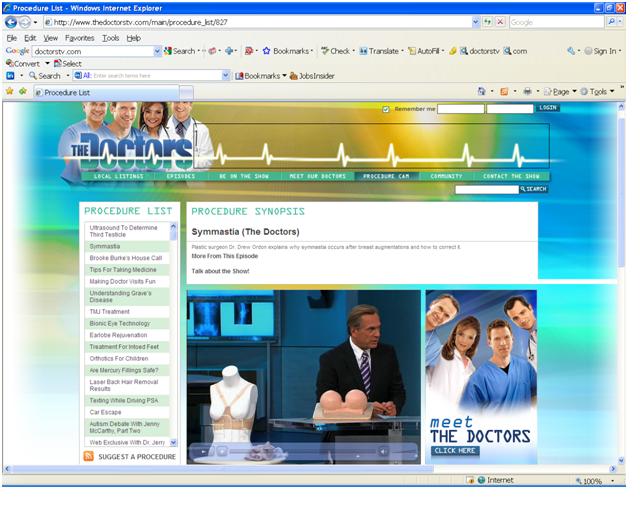Click the browser Back arrow button
The image size is (640, 512).
point(11,22)
